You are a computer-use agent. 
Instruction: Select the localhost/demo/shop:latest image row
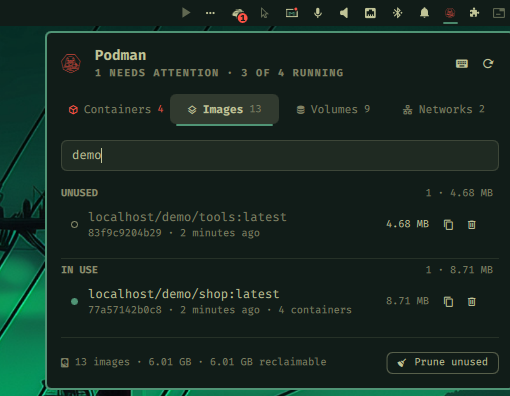[280, 302]
